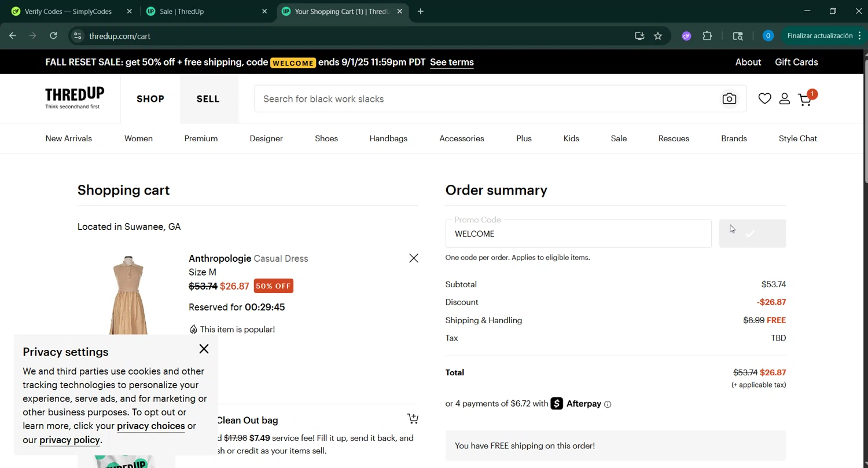This screenshot has height=468, width=868.
Task: Click the Anthropologie brand name
Action: (220, 259)
